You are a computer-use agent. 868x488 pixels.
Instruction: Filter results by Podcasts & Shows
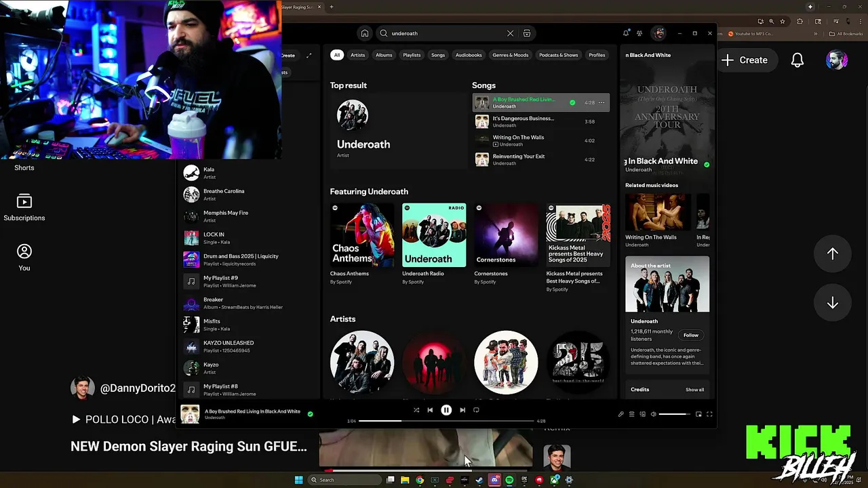[559, 55]
